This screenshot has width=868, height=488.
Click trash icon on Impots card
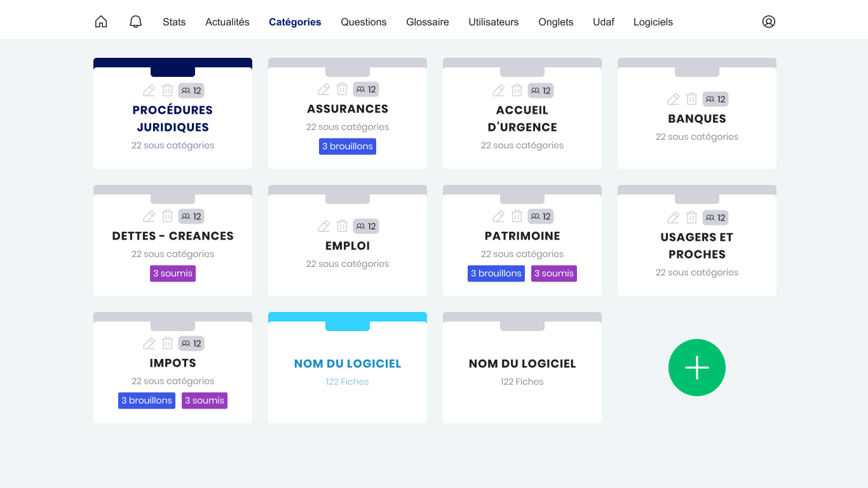[167, 344]
